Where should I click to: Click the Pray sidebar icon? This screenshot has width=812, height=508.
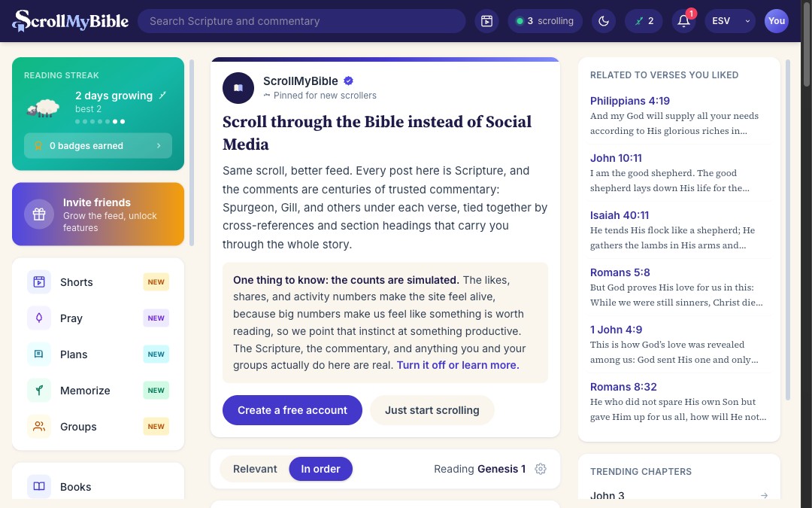pos(39,318)
